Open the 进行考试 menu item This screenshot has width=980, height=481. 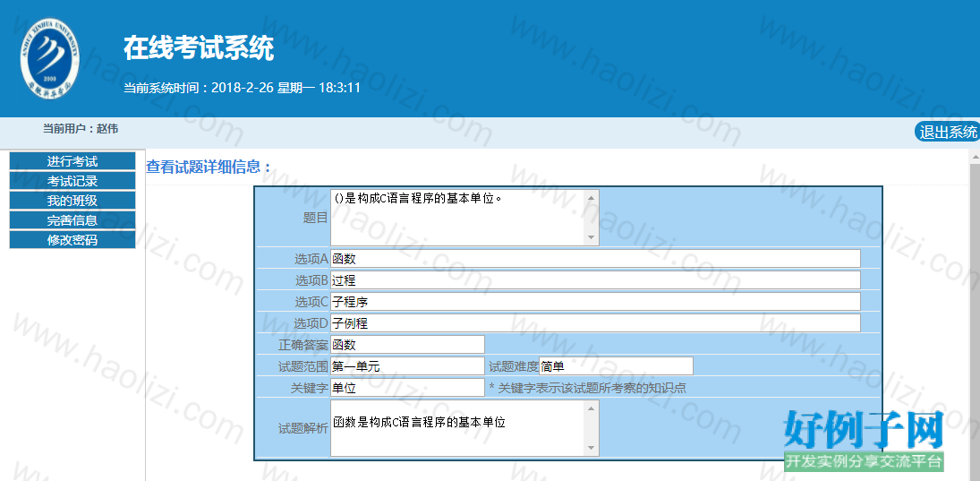(x=72, y=161)
